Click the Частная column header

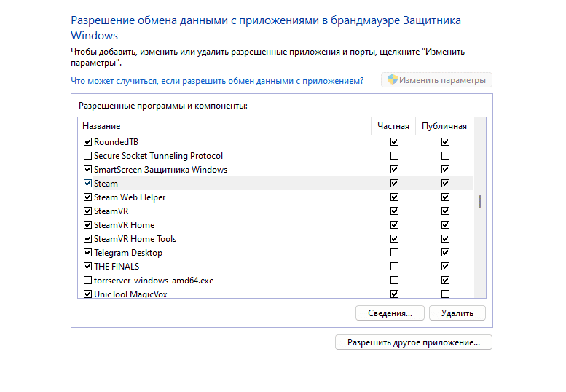(393, 127)
